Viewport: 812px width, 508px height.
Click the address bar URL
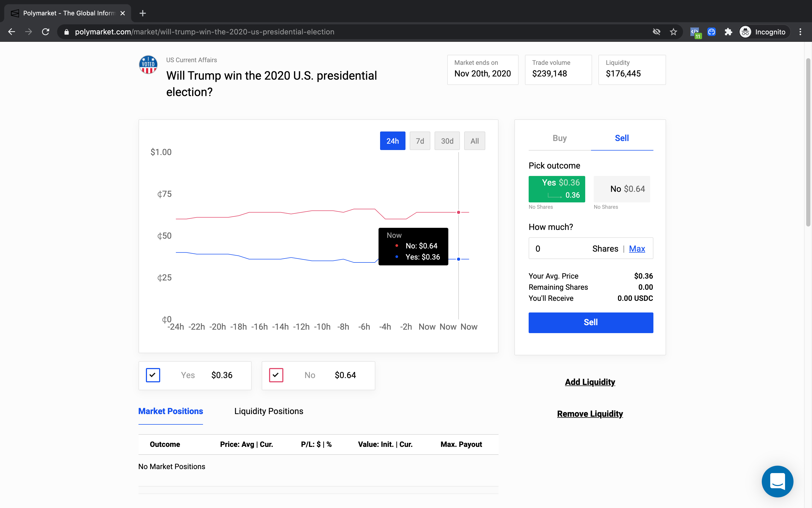(204, 32)
